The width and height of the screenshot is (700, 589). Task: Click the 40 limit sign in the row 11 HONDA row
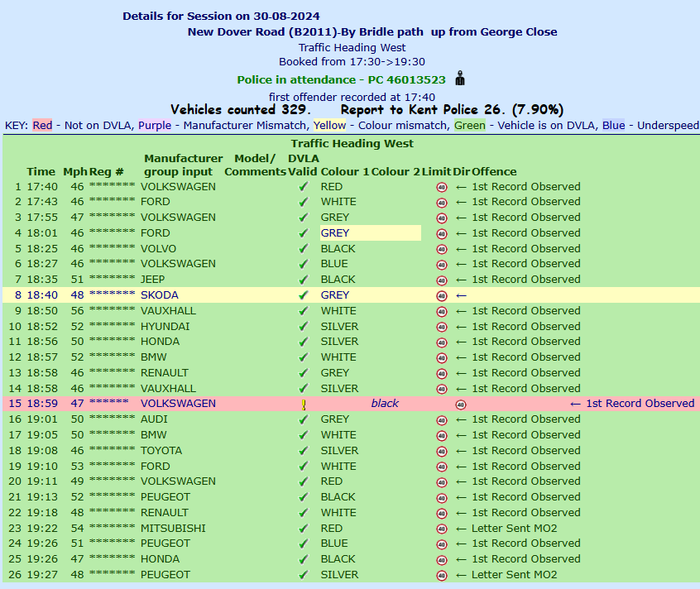[442, 342]
